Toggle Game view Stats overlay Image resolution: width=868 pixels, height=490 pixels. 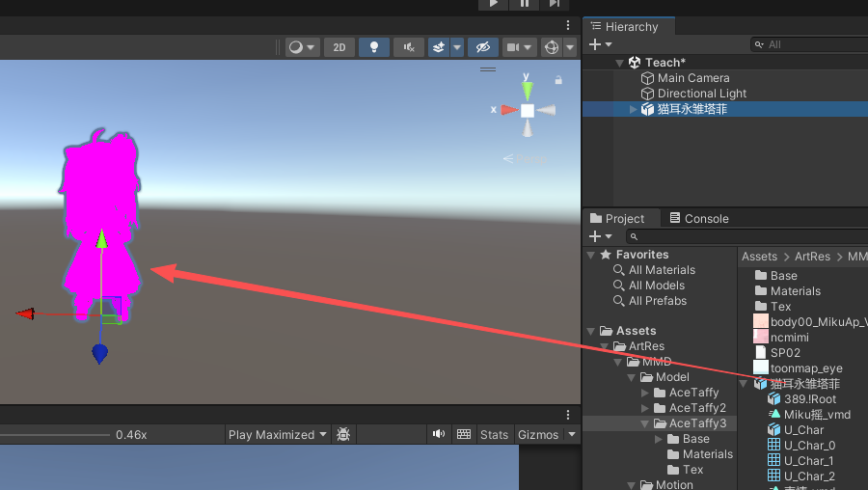click(x=494, y=435)
